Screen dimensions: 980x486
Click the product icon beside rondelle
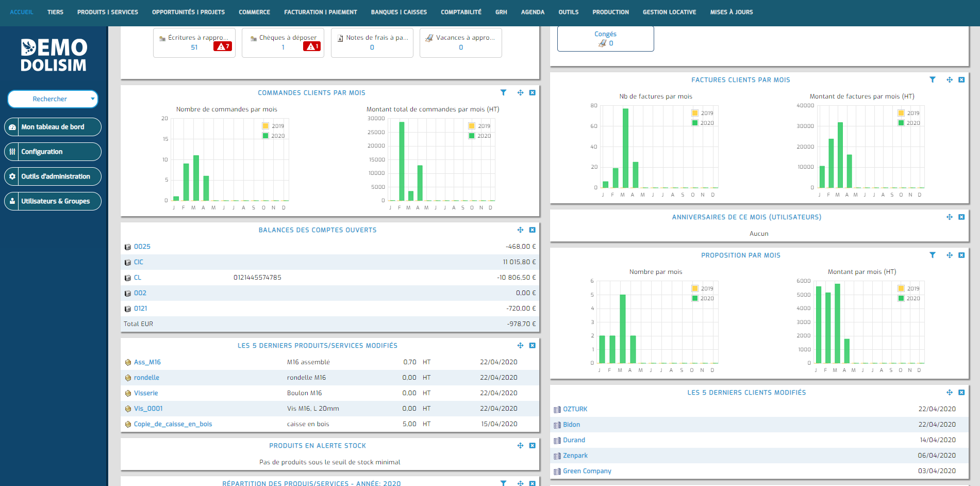[128, 377]
